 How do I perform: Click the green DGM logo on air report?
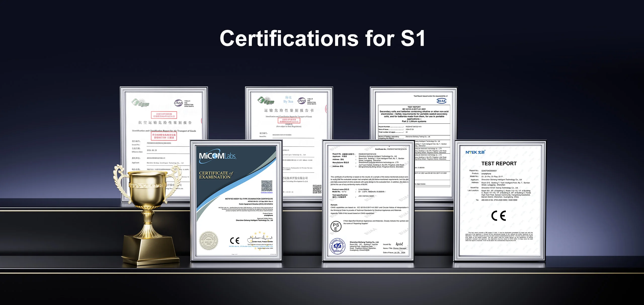[x=140, y=103]
